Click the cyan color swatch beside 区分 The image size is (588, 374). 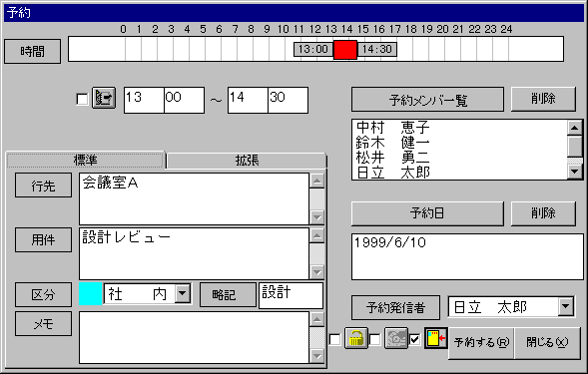coord(91,293)
